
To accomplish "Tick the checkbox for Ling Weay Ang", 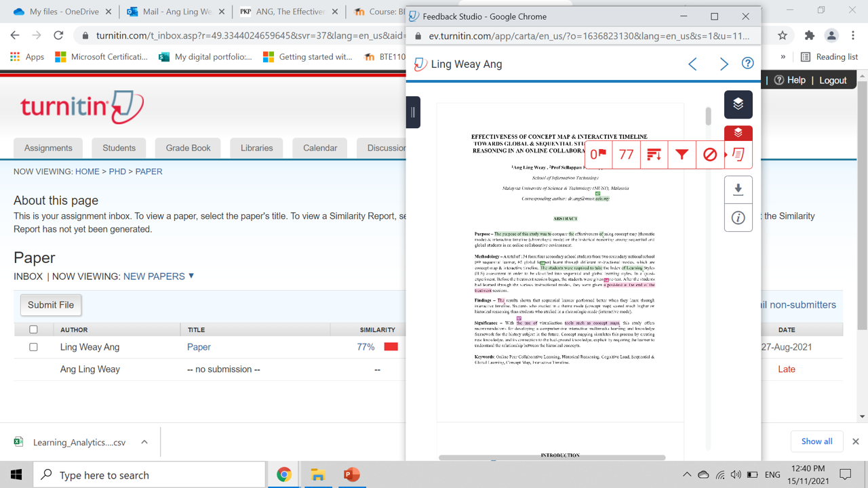I will click(x=33, y=347).
